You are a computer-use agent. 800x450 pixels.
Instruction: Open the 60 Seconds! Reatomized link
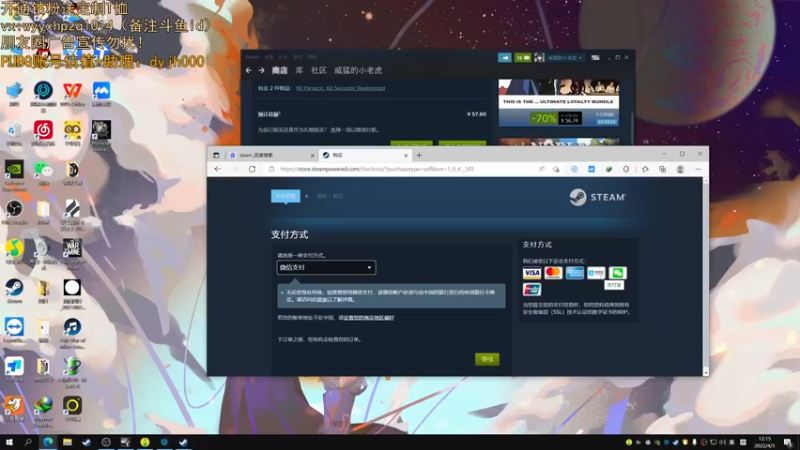pos(356,88)
